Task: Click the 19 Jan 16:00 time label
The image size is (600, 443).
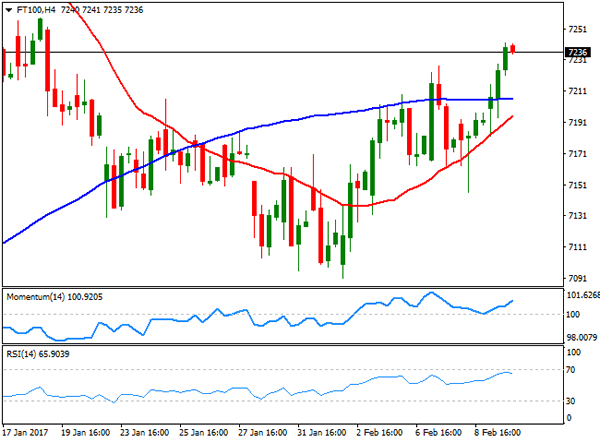Action: [85, 433]
